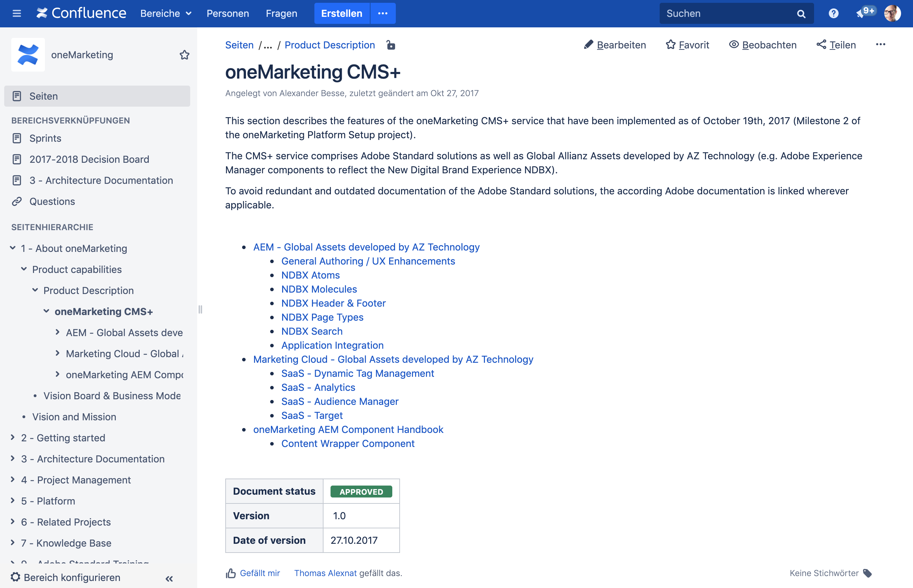This screenshot has height=588, width=913.
Task: Expand the 6 - Related Projects node
Action: tap(13, 522)
